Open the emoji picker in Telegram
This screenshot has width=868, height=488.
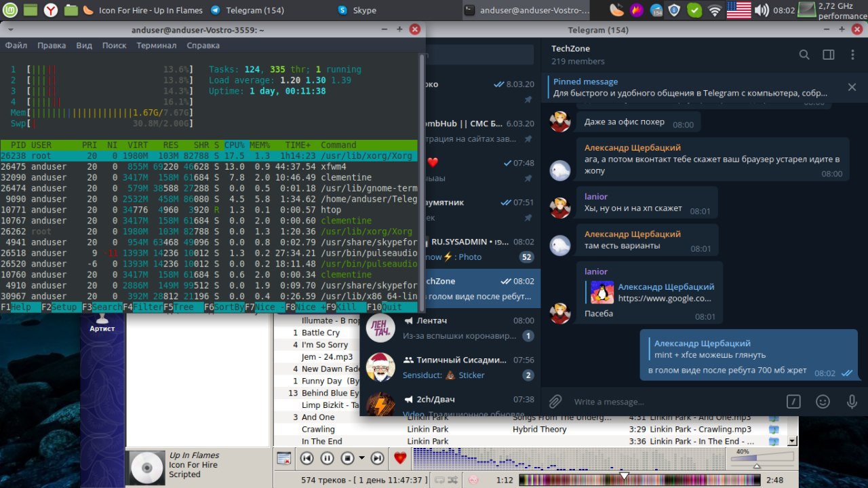823,401
